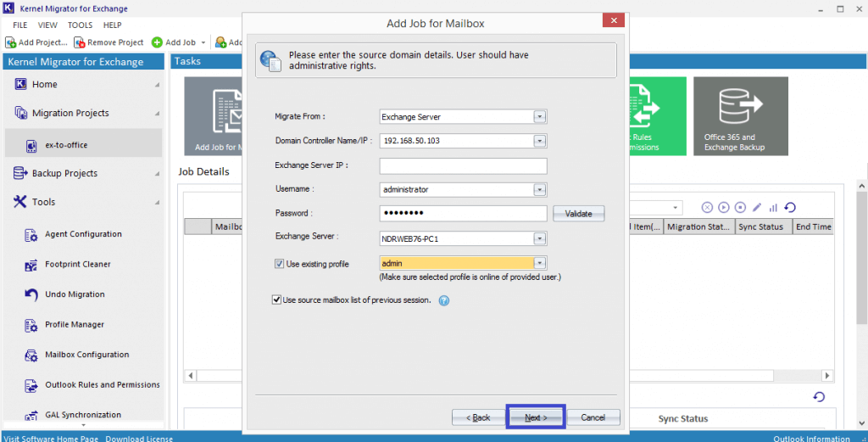Click the Next button

pyautogui.click(x=536, y=417)
